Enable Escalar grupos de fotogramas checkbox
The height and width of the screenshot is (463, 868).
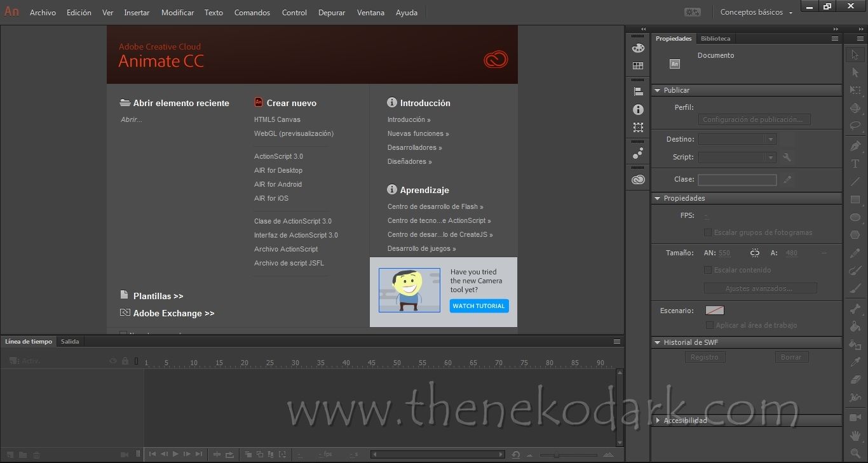(x=708, y=232)
